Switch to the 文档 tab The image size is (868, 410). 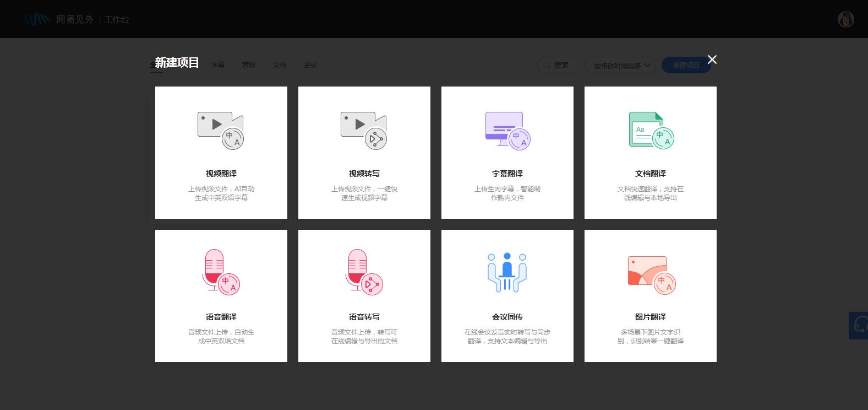(x=280, y=65)
